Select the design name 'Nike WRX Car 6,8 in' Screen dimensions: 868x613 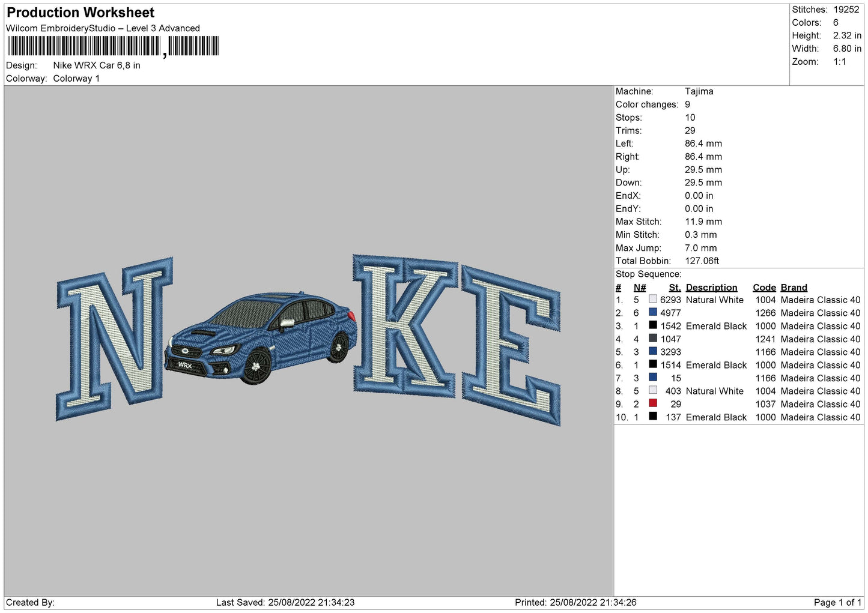click(x=97, y=65)
